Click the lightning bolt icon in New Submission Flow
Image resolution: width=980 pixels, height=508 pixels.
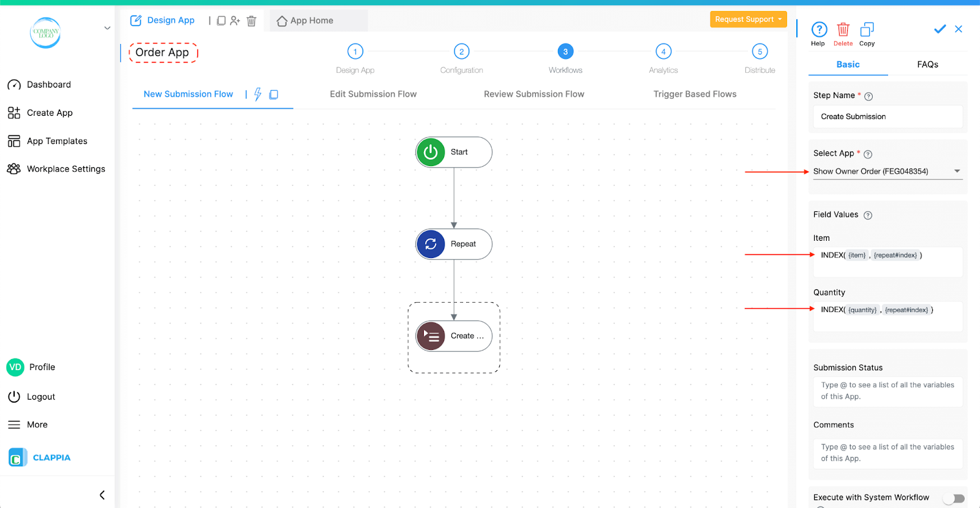pyautogui.click(x=258, y=94)
